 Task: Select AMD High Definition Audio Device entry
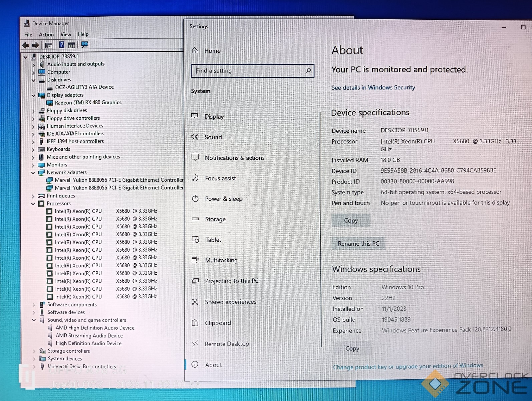pyautogui.click(x=95, y=328)
